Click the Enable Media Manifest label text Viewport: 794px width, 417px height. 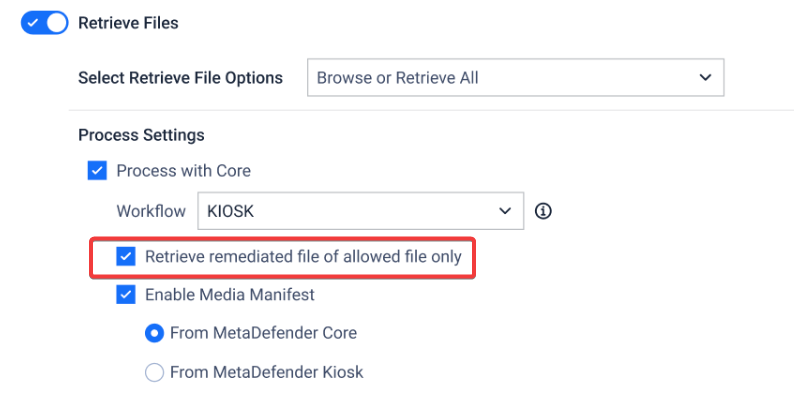point(230,295)
